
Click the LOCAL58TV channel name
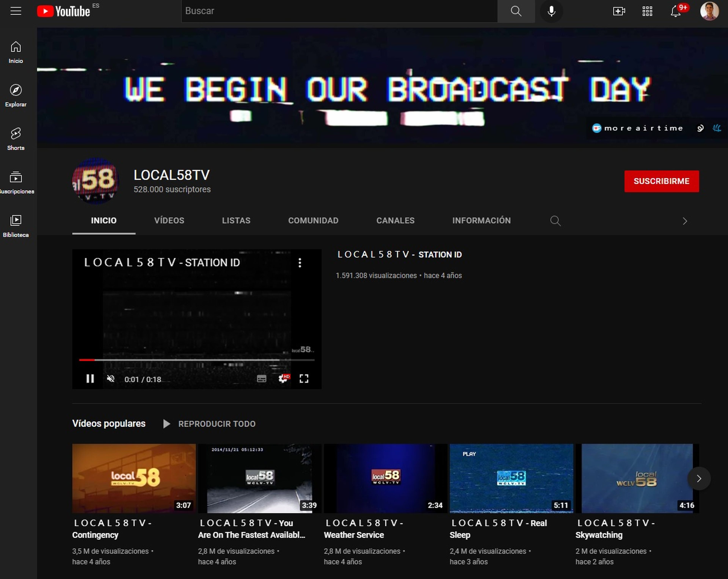172,175
